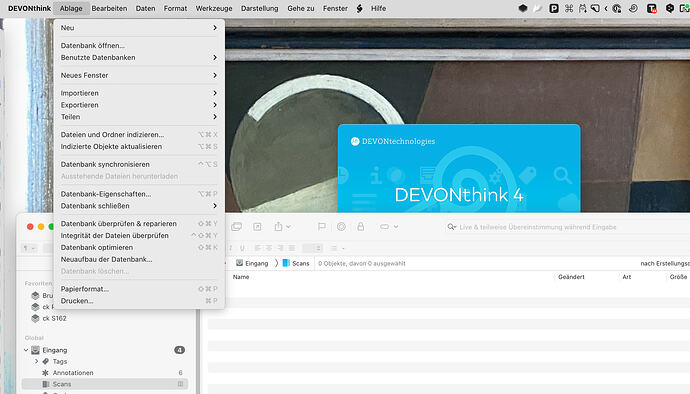The height and width of the screenshot is (394, 690).
Task: Choose Neuaufbau der Datenbank…
Action: click(x=139, y=259)
